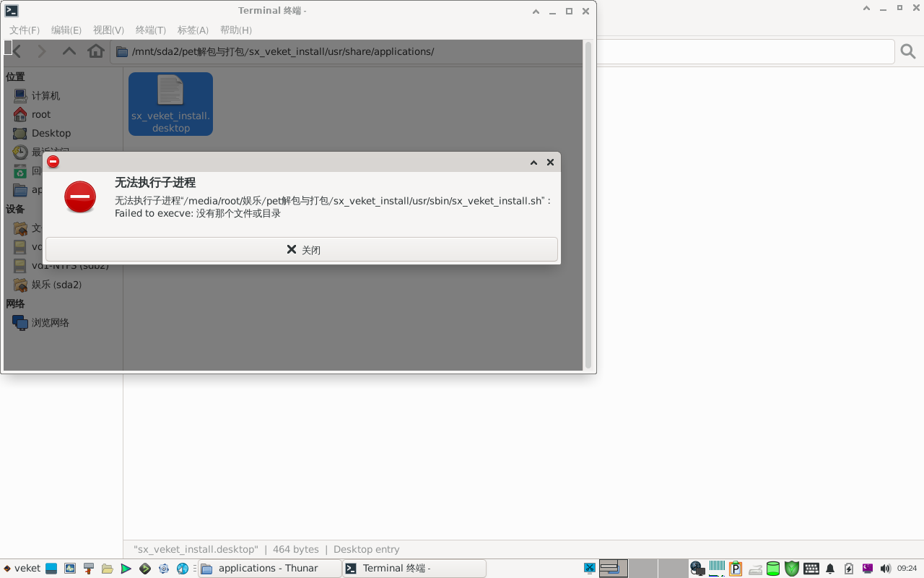Click the barcode-style monitor tray icon
The width and height of the screenshot is (924, 578).
coord(717,569)
